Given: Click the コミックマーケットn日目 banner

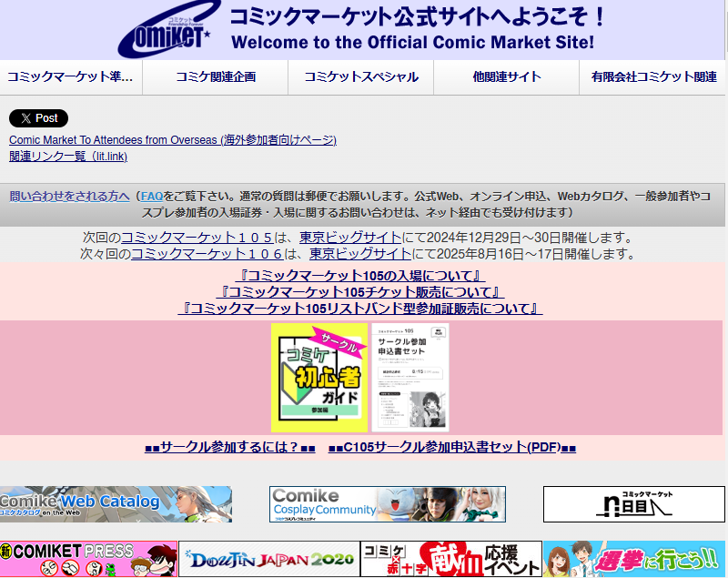Looking at the screenshot, I should (632, 503).
